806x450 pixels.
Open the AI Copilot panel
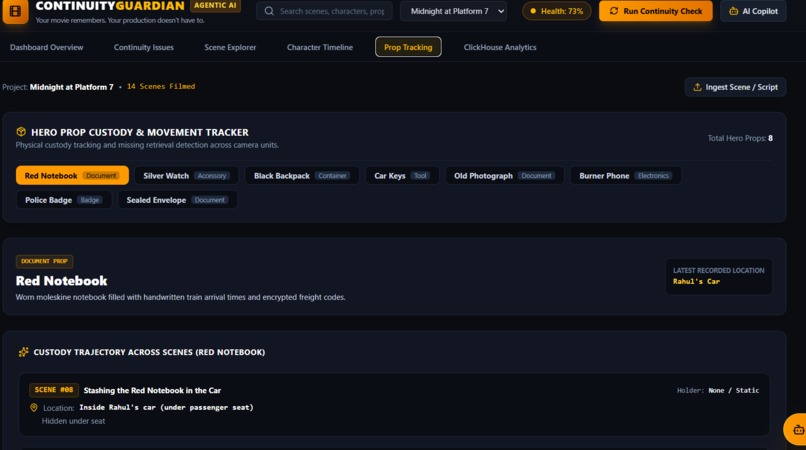(x=753, y=11)
